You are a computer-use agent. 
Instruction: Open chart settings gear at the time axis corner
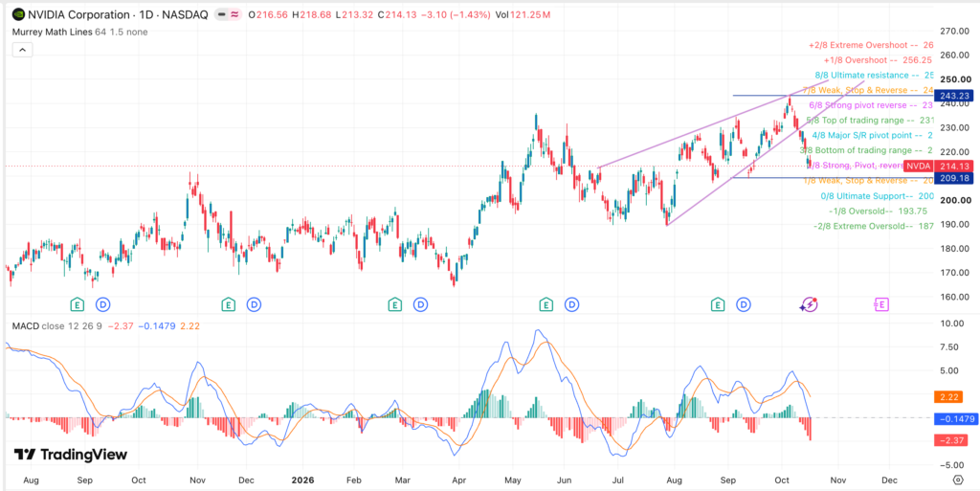[958, 480]
